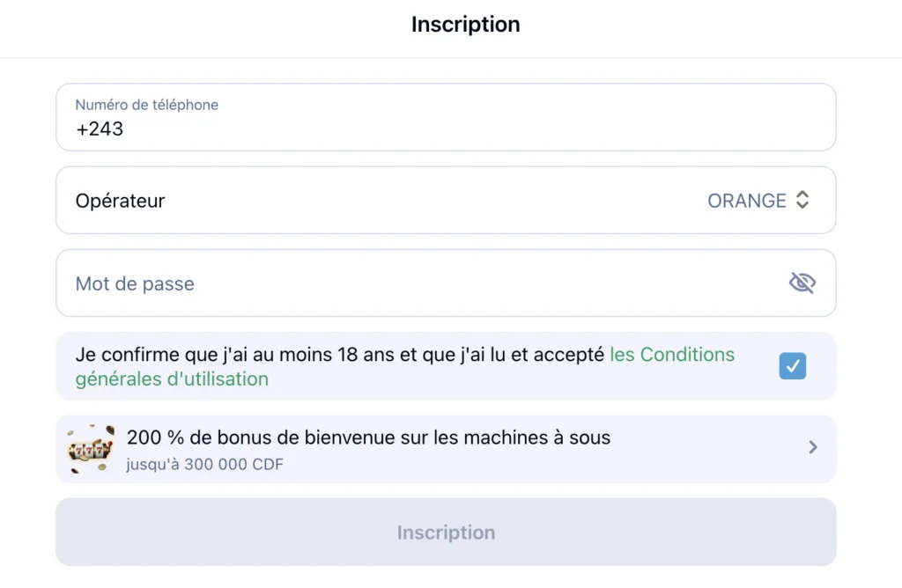The width and height of the screenshot is (902, 588).
Task: Uncheck the age confirmation checkbox
Action: pos(792,365)
